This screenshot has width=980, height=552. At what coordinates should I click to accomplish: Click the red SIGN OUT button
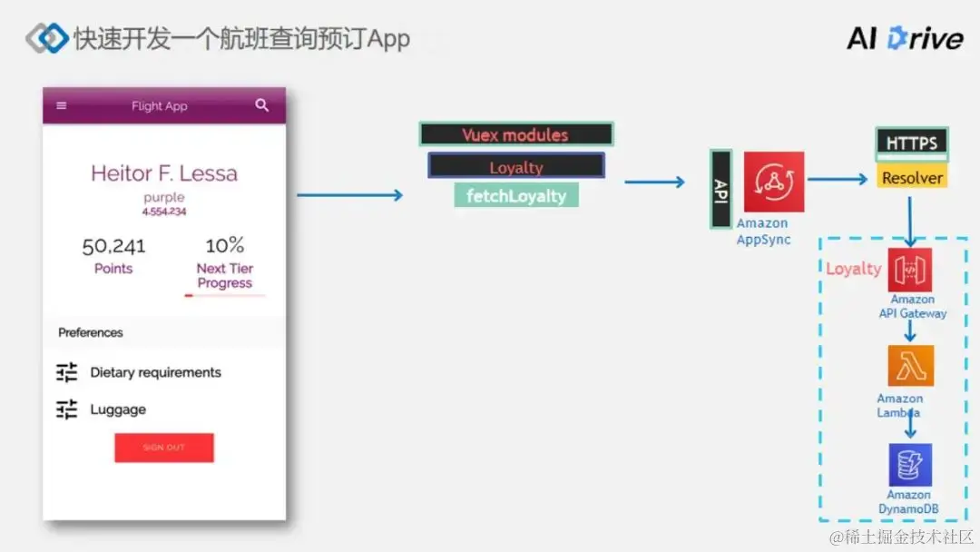click(163, 448)
